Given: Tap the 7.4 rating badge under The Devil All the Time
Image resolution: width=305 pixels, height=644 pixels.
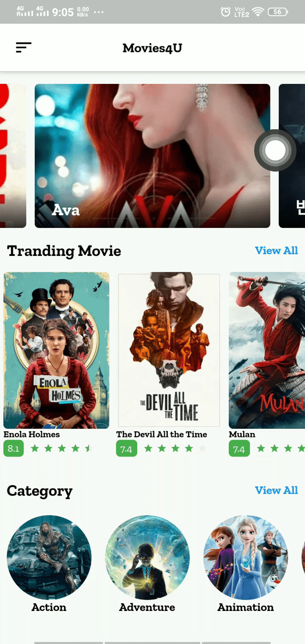Looking at the screenshot, I should [127, 449].
